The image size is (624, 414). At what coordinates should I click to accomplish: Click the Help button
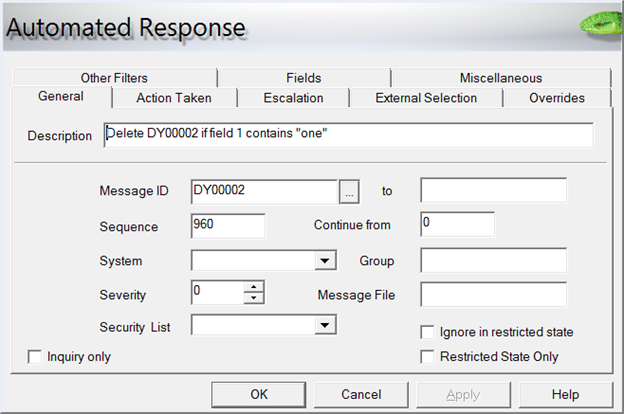(565, 394)
